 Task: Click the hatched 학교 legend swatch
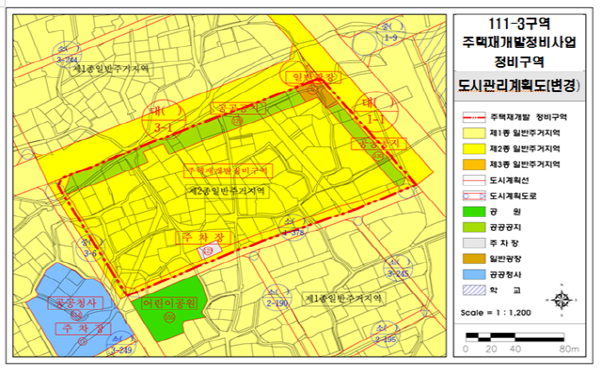click(474, 290)
